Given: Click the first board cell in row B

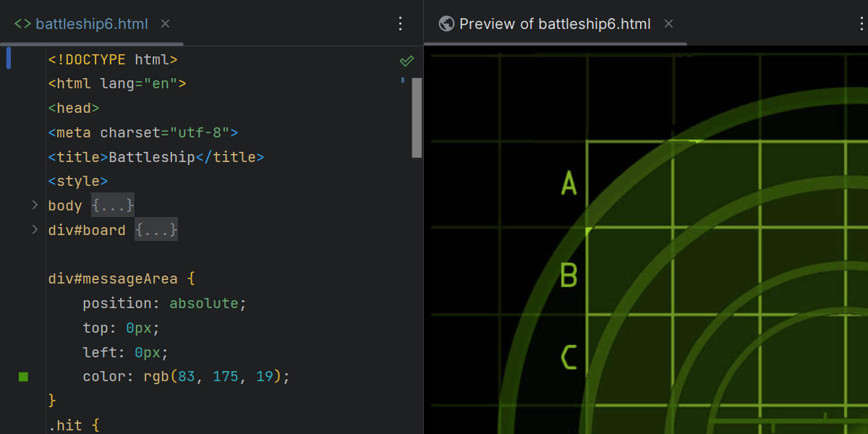Looking at the screenshot, I should pyautogui.click(x=629, y=271).
